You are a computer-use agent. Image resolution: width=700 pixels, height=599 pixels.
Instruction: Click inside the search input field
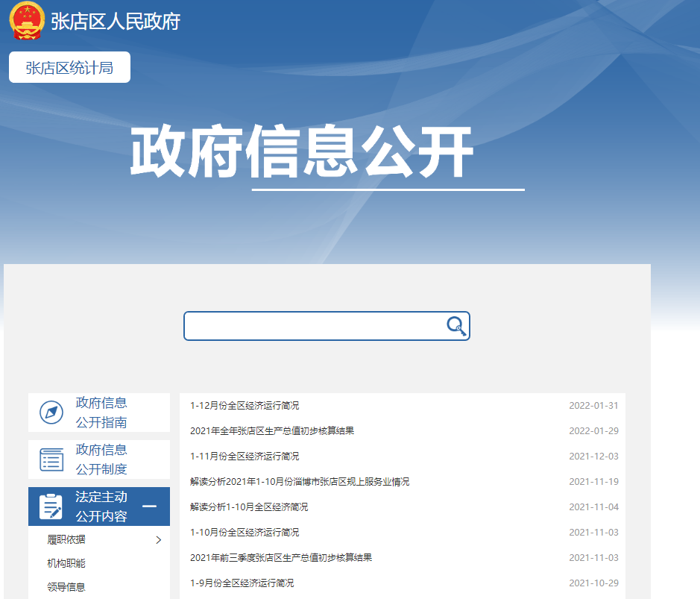click(x=313, y=326)
